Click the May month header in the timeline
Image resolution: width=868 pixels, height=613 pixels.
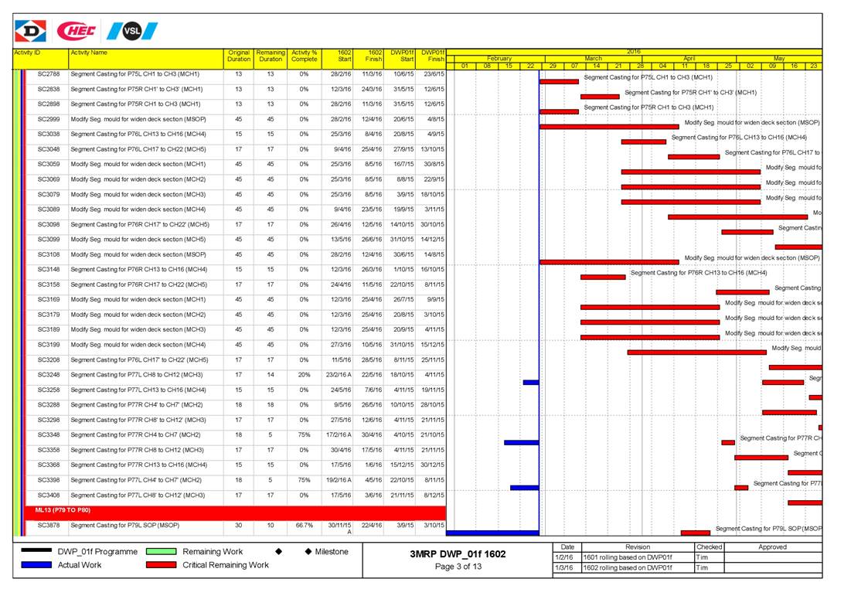click(779, 58)
